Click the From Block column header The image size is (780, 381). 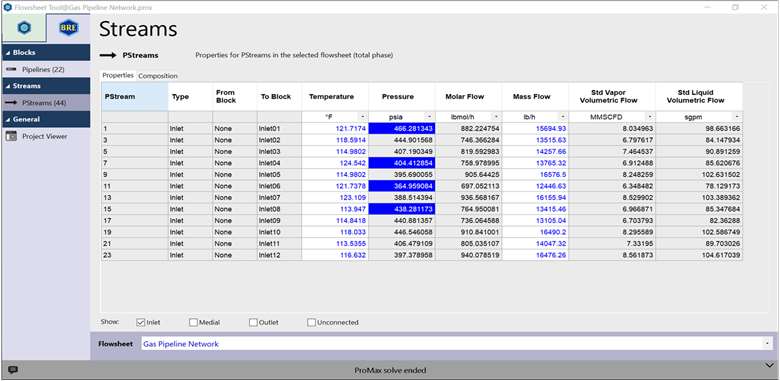235,96
